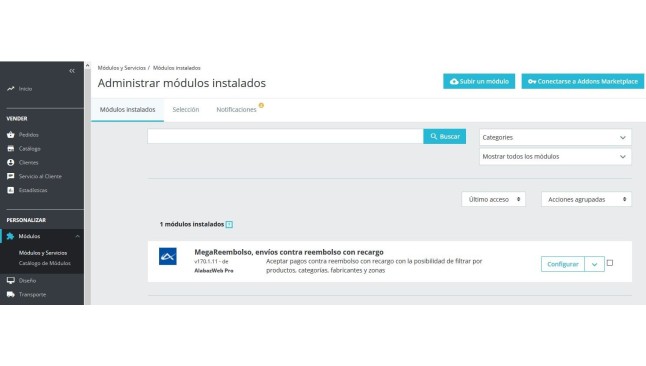Click the Módulos puzzle icon

point(10,236)
